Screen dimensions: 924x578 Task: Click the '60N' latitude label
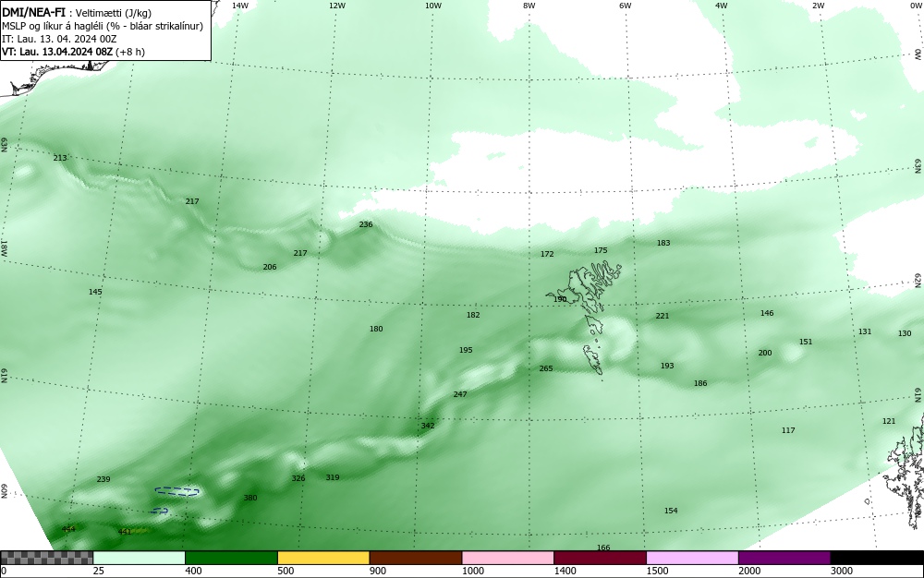pyautogui.click(x=4, y=491)
